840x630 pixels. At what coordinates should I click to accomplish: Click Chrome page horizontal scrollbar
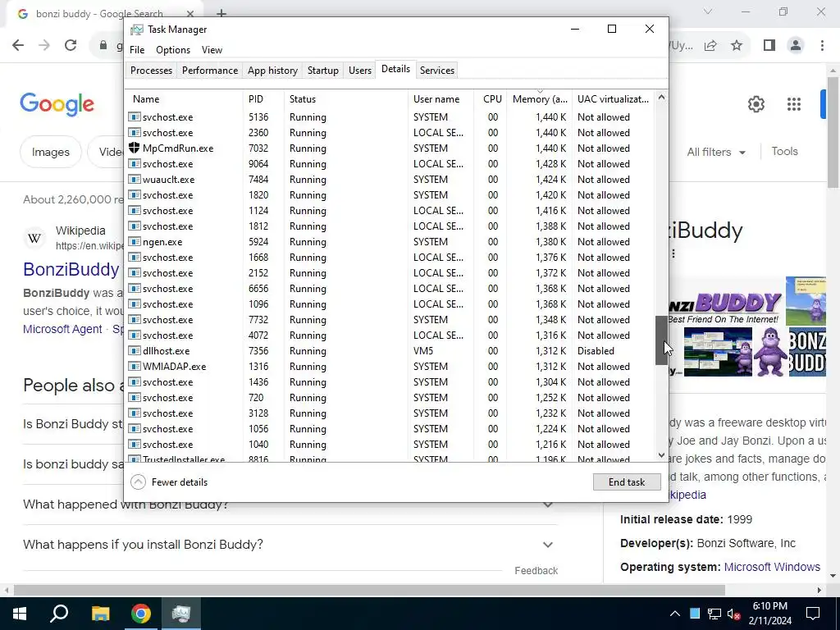tap(369, 590)
